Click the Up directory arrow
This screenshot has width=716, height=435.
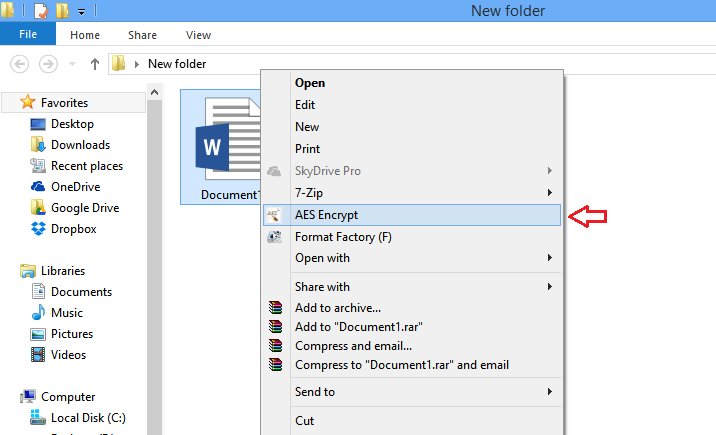click(x=95, y=64)
